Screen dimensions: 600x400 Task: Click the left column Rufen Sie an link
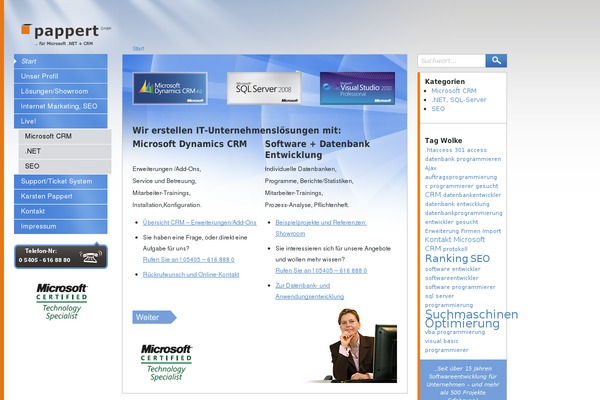[x=188, y=260]
